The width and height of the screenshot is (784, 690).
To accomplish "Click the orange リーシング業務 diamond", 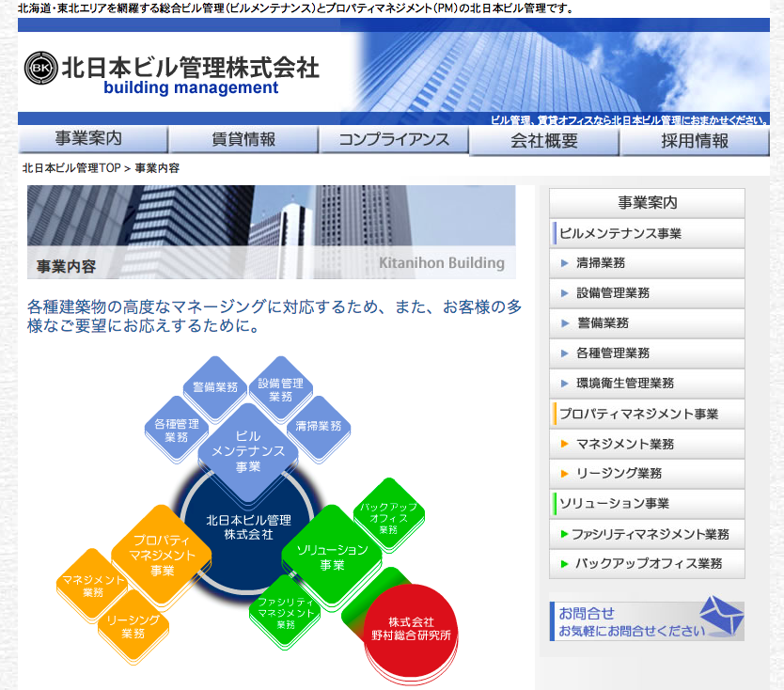I will (133, 626).
